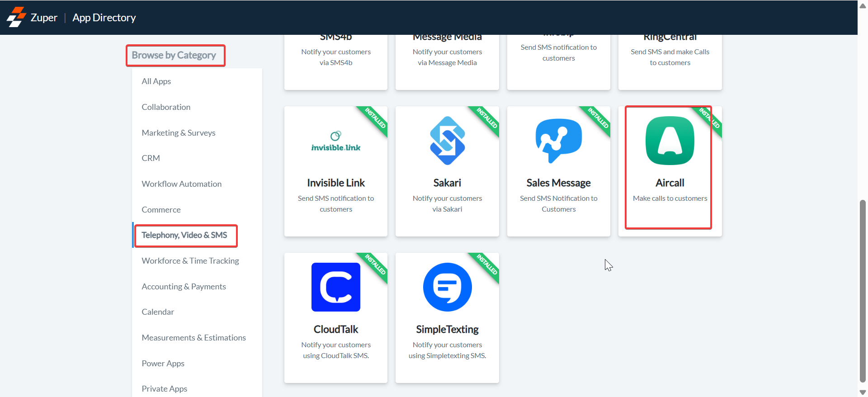The image size is (868, 397).
Task: Click 'using CloudTalk SMS.' description
Action: point(336,356)
